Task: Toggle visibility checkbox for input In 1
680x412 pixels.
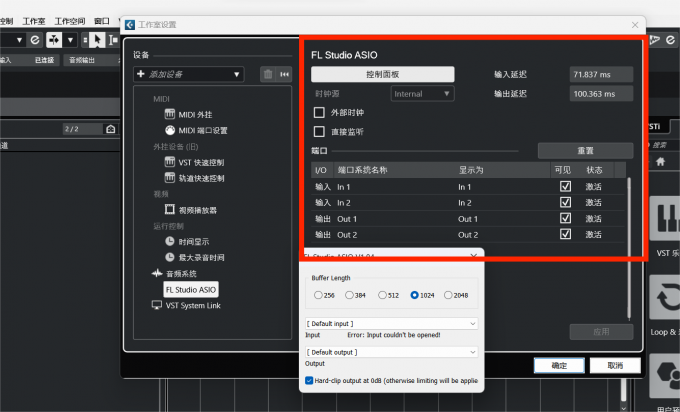Action: (x=565, y=186)
